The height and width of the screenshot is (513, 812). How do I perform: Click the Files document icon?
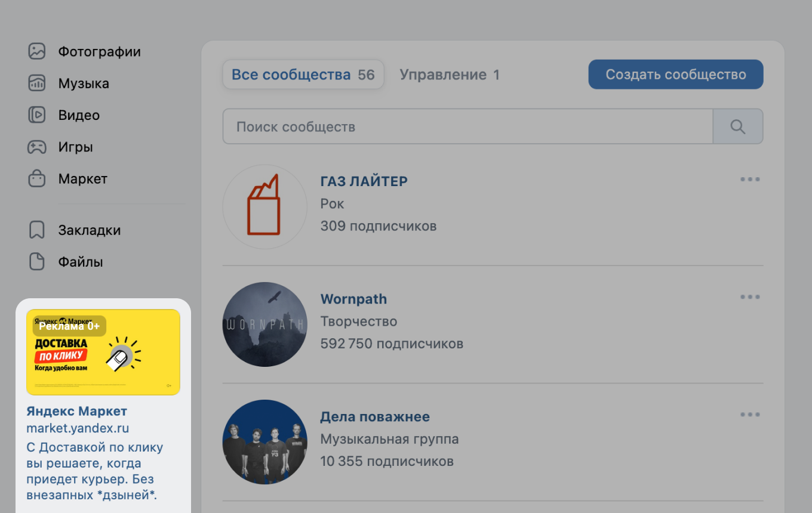pos(37,262)
